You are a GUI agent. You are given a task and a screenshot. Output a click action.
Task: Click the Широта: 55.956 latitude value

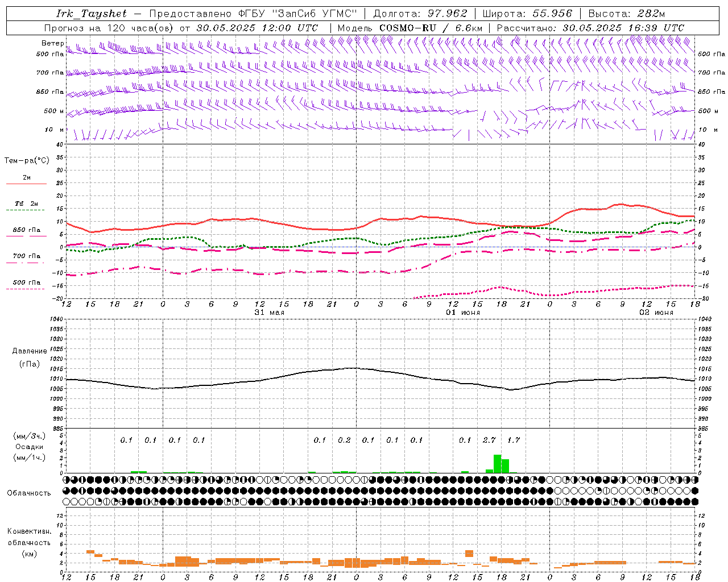(527, 14)
